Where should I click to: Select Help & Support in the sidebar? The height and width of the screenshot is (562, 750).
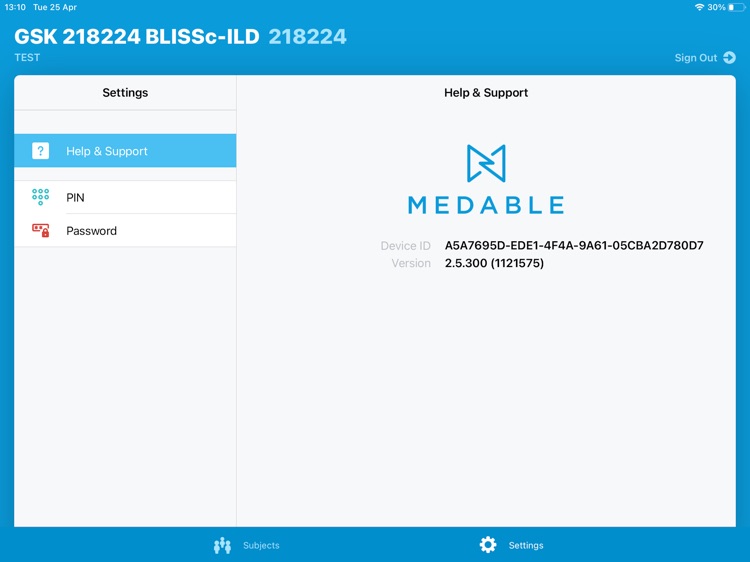pyautogui.click(x=125, y=151)
